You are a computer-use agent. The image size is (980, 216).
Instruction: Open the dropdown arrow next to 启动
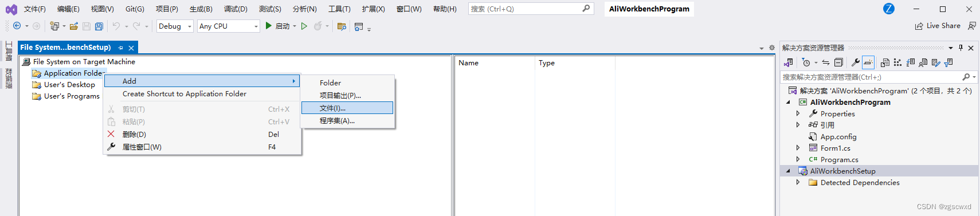pyautogui.click(x=295, y=26)
